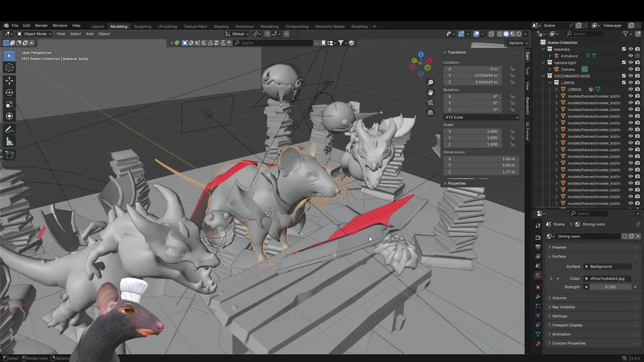This screenshot has height=362, width=644.
Task: Switch to Solid viewport shading
Action: [506, 34]
